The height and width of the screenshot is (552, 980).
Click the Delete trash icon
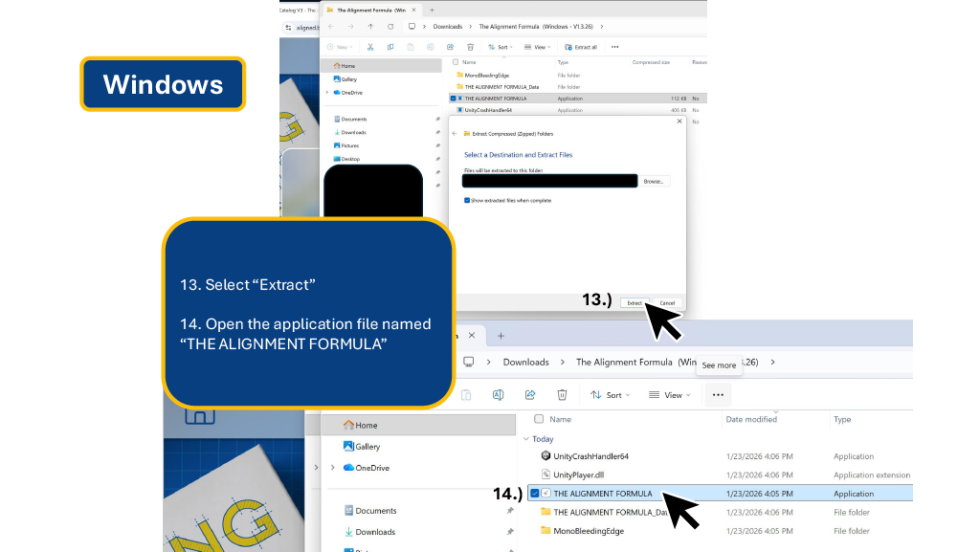coord(562,394)
